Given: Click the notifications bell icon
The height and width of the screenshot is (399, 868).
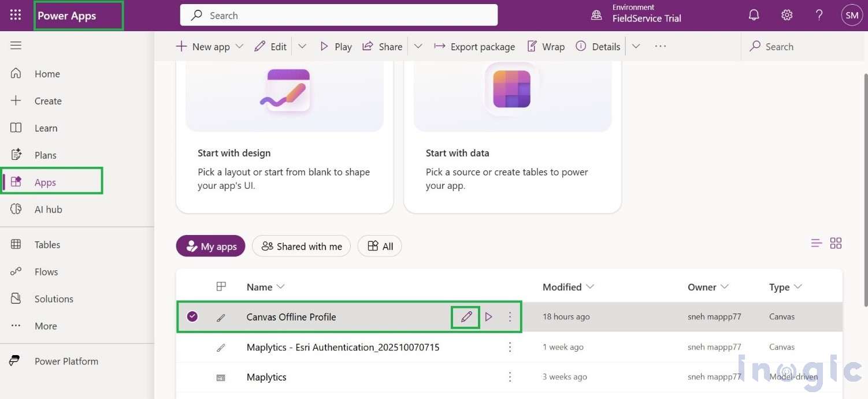Looking at the screenshot, I should [754, 14].
